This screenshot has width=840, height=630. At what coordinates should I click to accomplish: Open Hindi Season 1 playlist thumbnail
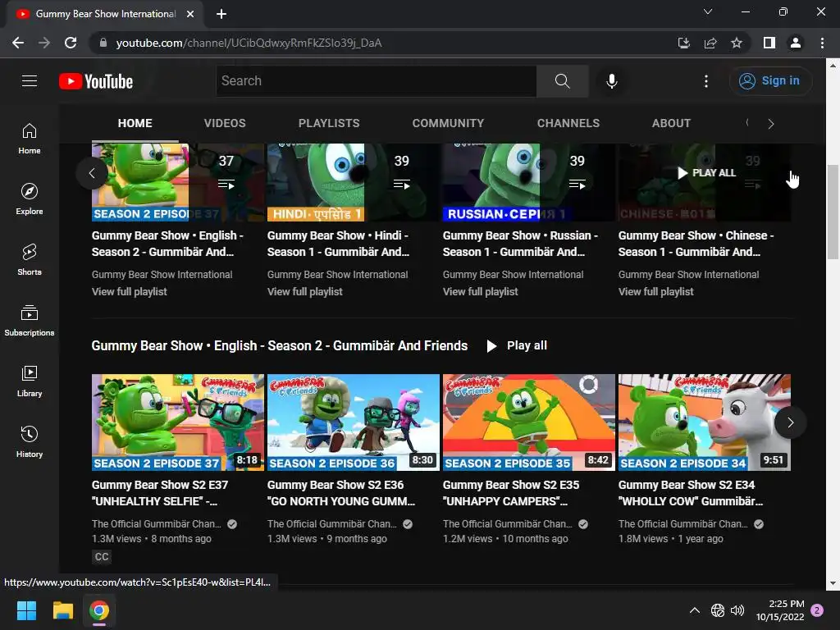tap(354, 182)
